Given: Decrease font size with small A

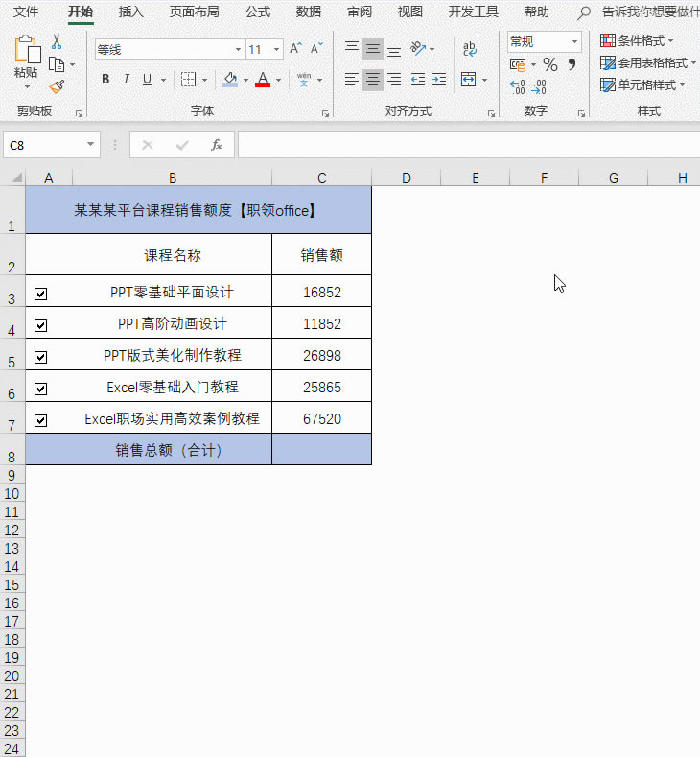Looking at the screenshot, I should (316, 49).
